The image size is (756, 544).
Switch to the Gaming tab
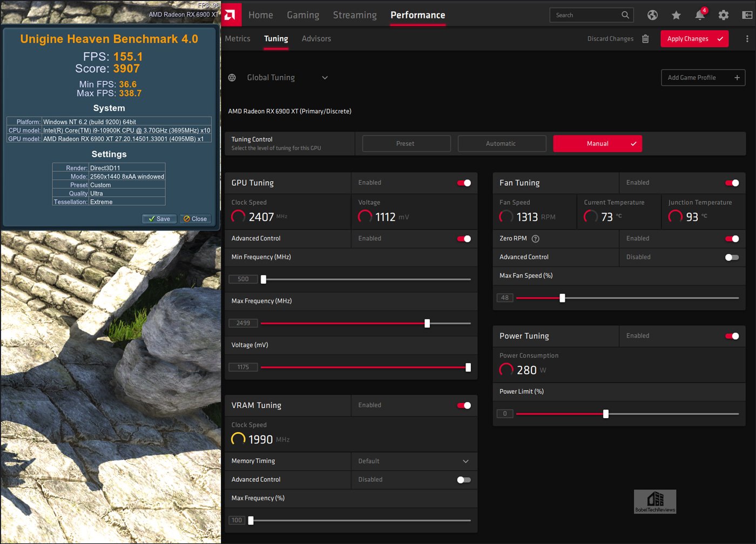303,15
